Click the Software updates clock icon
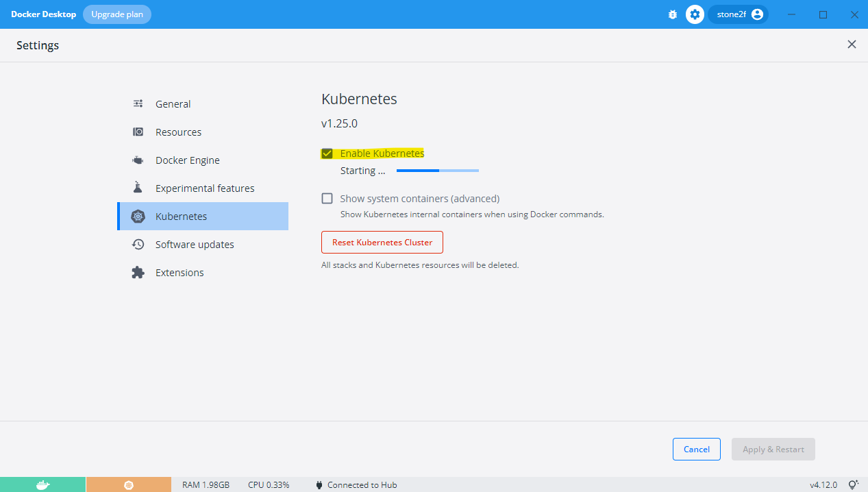The height and width of the screenshot is (492, 868). (x=138, y=245)
